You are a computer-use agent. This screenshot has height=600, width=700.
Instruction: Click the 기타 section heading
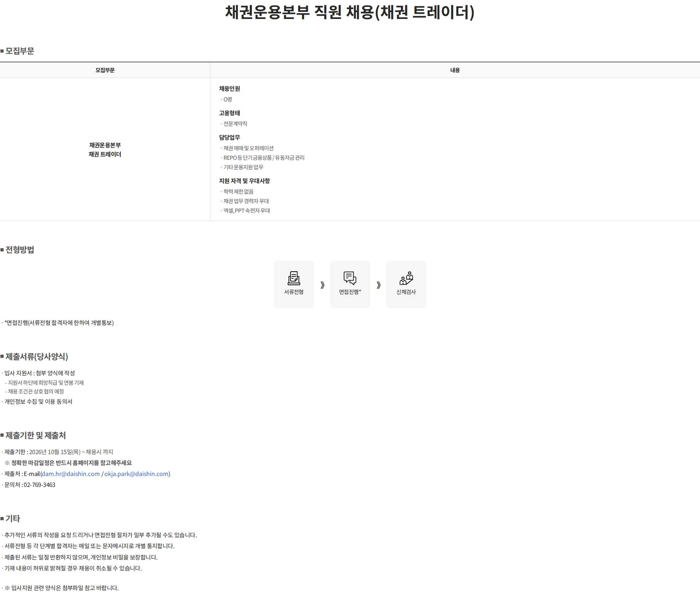point(13,519)
